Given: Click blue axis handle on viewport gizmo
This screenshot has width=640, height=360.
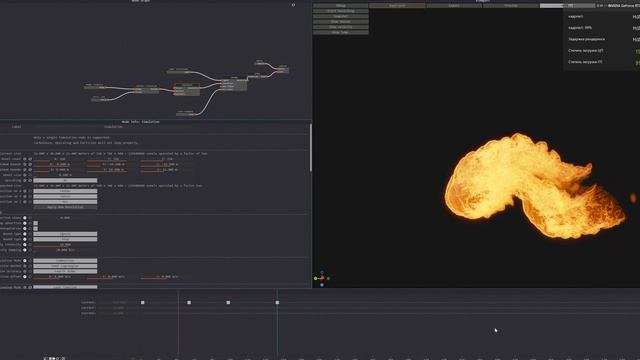Looking at the screenshot, I should click(x=322, y=285).
